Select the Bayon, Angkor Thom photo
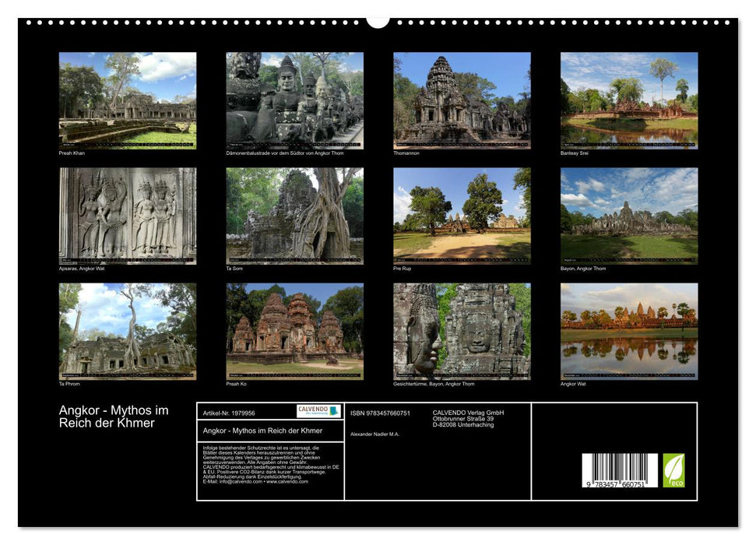The width and height of the screenshot is (756, 545). click(x=628, y=216)
